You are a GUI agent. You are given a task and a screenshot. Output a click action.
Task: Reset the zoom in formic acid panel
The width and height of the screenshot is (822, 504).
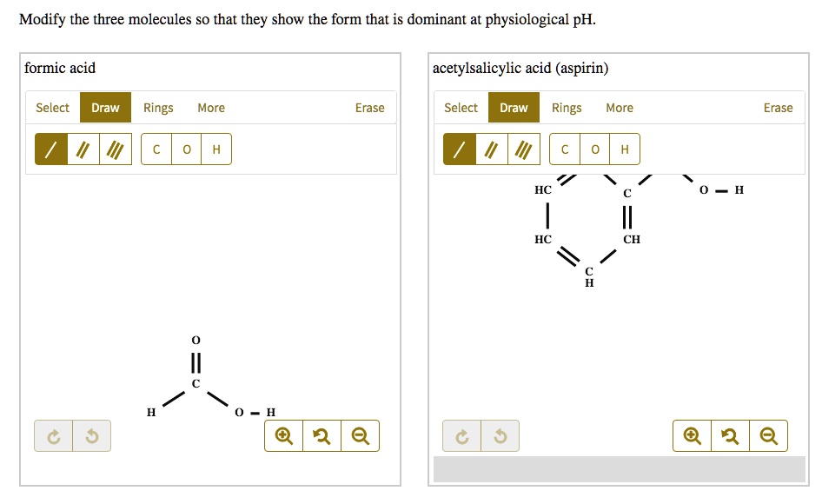322,435
